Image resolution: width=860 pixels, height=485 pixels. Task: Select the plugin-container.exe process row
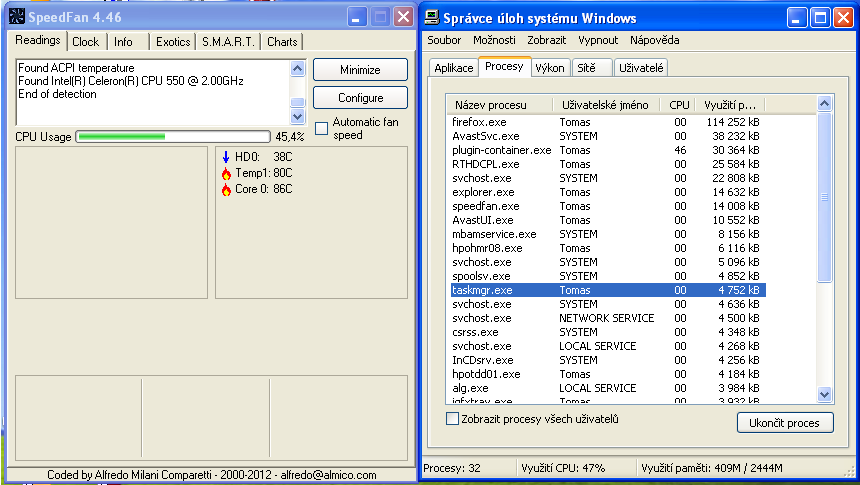pyautogui.click(x=501, y=150)
